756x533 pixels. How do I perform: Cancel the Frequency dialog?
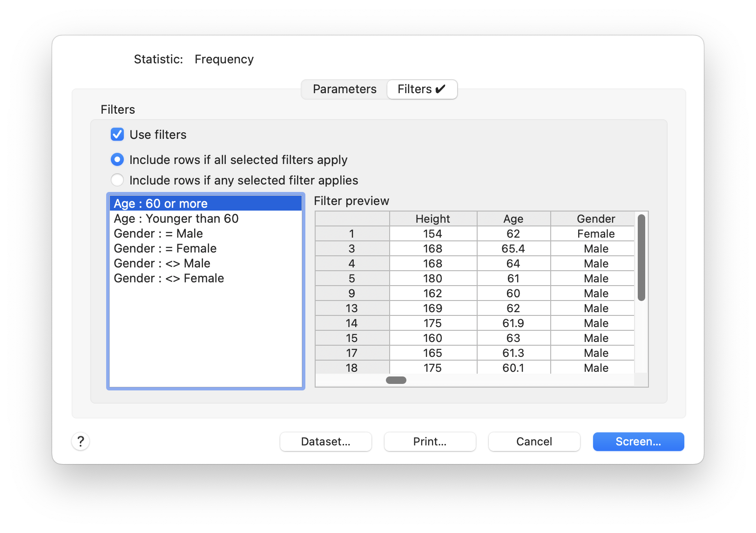(534, 442)
